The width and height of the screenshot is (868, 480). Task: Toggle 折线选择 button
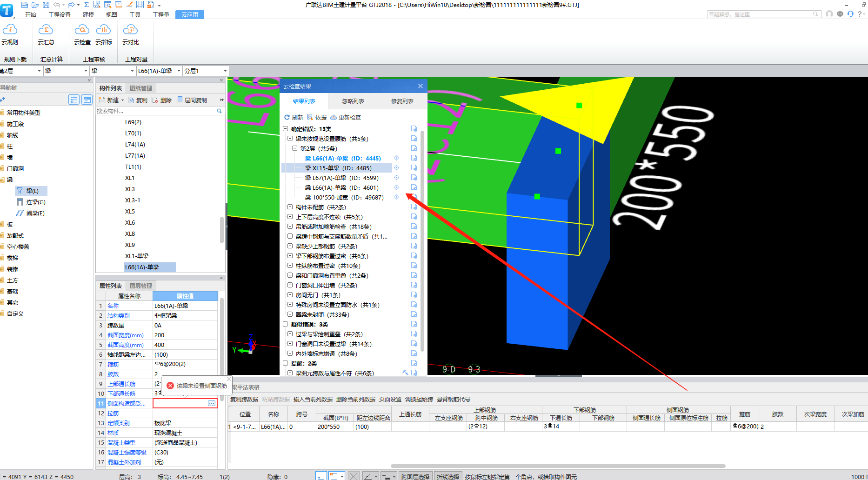(448, 476)
